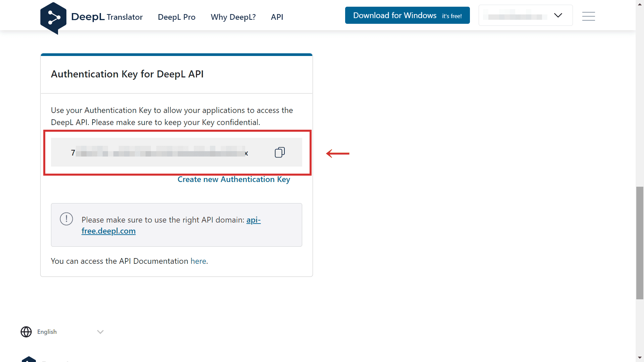This screenshot has height=362, width=644.
Task: Go to Translator via the header link
Action: coord(124,17)
